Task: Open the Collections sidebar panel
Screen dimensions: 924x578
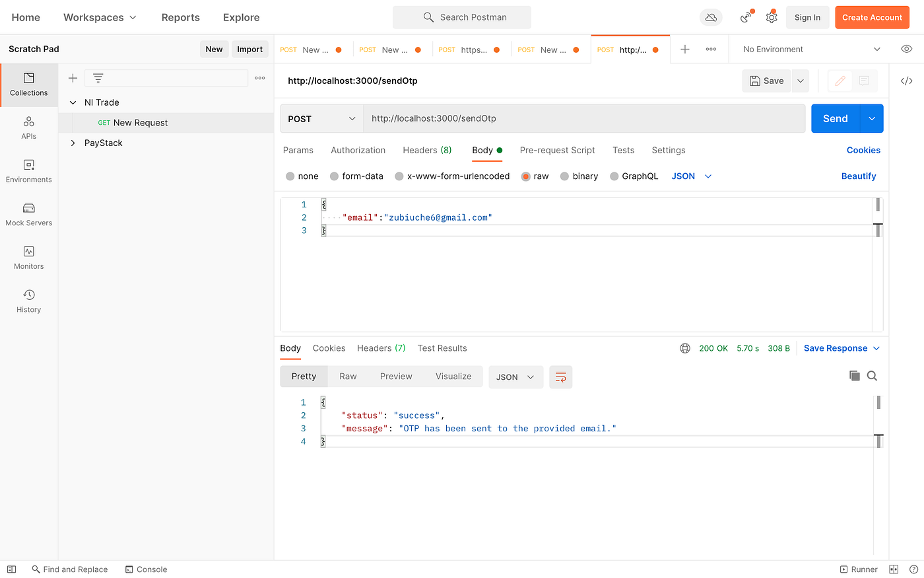Action: [x=28, y=85]
